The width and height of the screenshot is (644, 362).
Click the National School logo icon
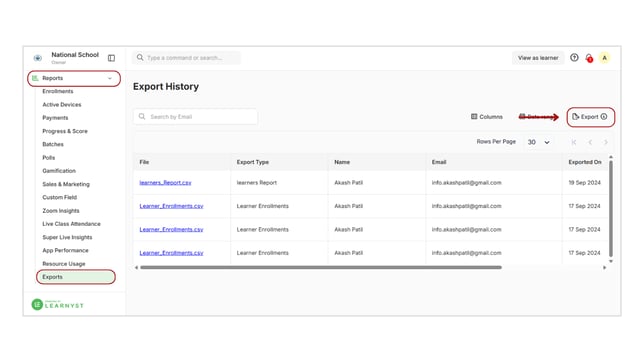click(38, 58)
